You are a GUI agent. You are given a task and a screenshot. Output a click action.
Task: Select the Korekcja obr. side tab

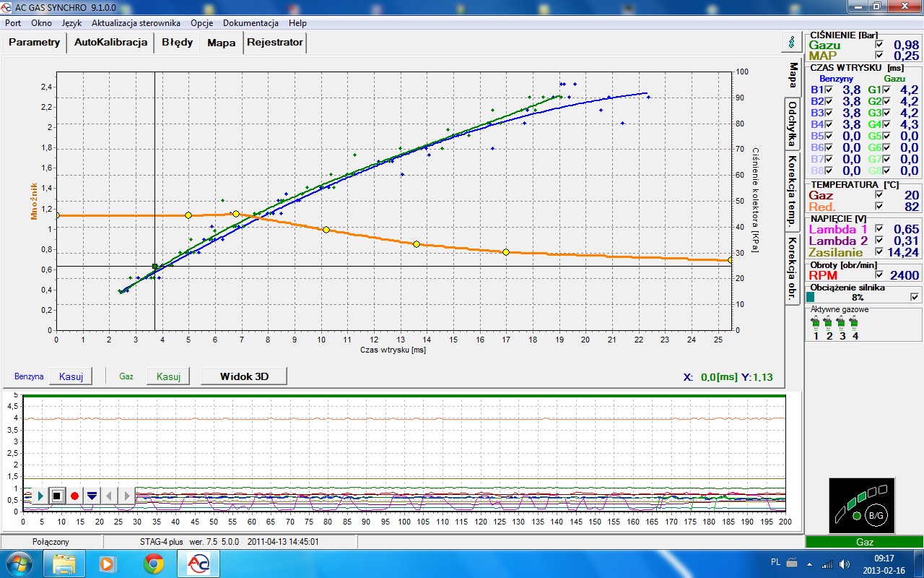(793, 268)
